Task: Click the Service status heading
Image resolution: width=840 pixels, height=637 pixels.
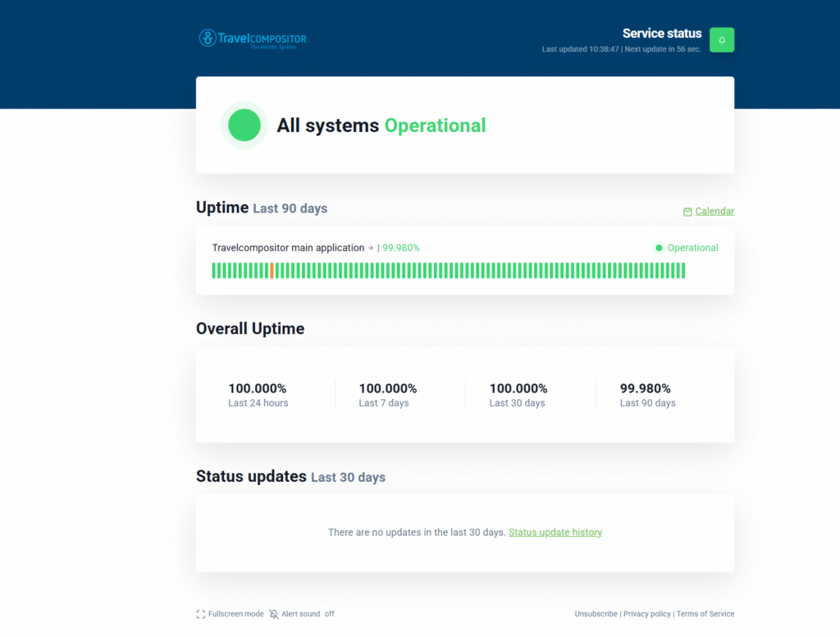Action: (662, 34)
